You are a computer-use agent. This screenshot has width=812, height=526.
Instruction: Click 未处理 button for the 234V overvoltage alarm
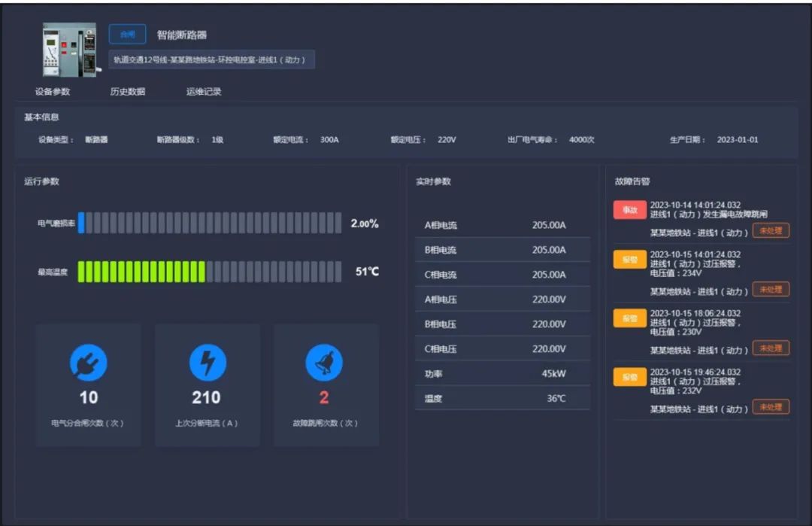click(771, 289)
